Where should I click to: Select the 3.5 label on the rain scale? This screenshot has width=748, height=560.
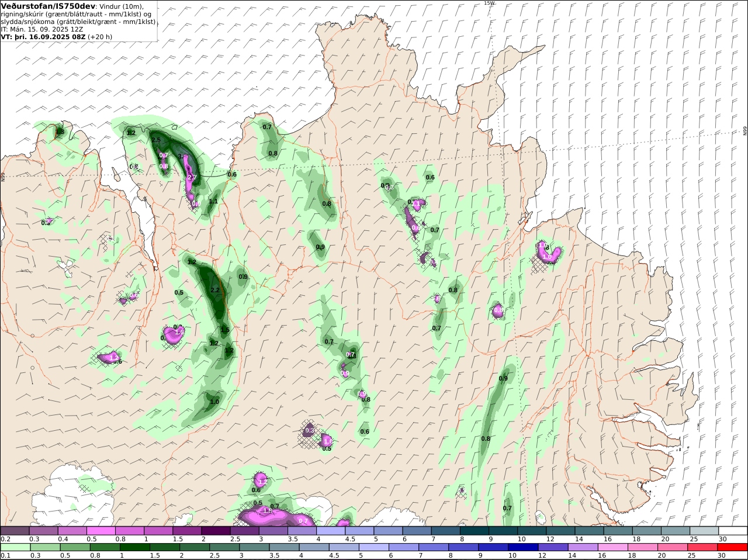(x=275, y=555)
